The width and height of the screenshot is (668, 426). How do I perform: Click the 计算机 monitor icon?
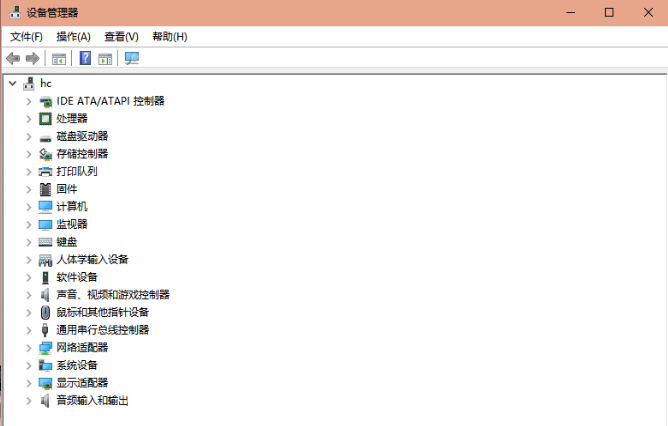point(45,207)
